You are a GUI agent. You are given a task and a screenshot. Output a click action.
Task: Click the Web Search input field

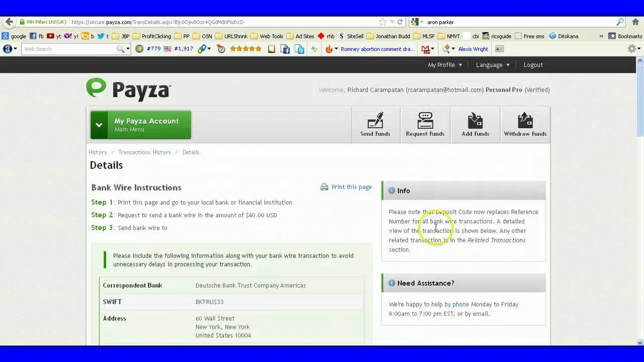(69, 49)
